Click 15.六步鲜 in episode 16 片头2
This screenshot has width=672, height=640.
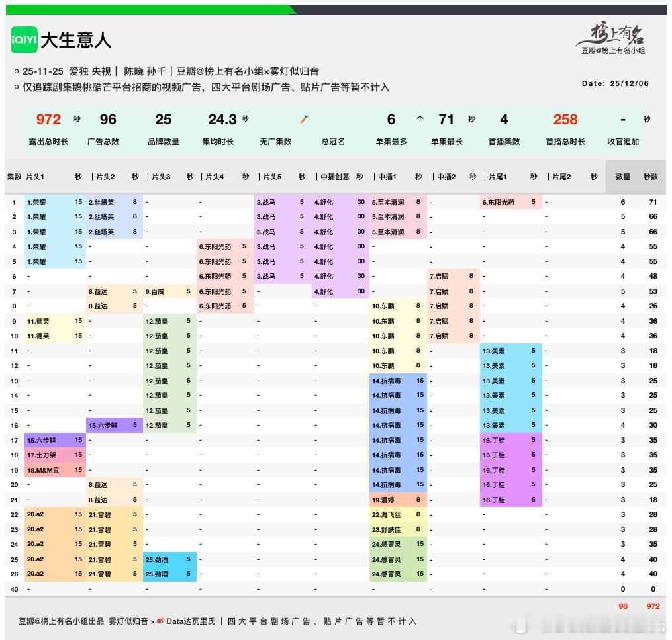point(115,425)
